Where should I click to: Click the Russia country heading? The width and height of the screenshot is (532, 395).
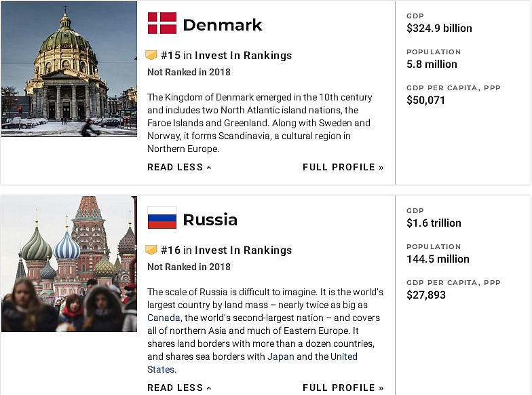click(210, 220)
